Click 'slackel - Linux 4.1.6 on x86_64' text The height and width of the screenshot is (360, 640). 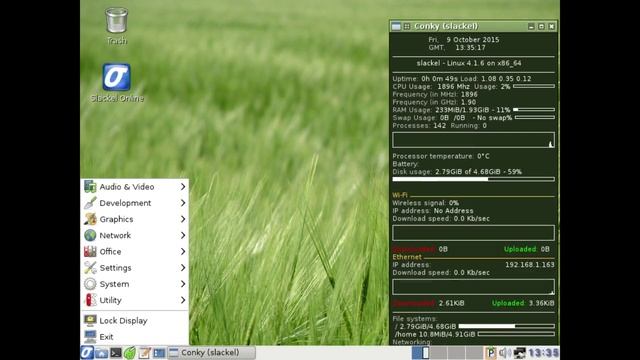tap(469, 63)
